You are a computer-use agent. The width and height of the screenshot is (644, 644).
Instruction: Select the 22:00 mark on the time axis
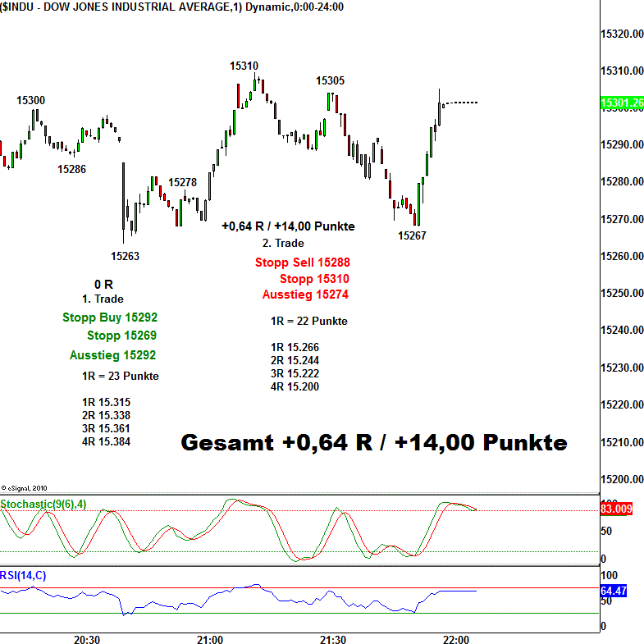pyautogui.click(x=455, y=639)
